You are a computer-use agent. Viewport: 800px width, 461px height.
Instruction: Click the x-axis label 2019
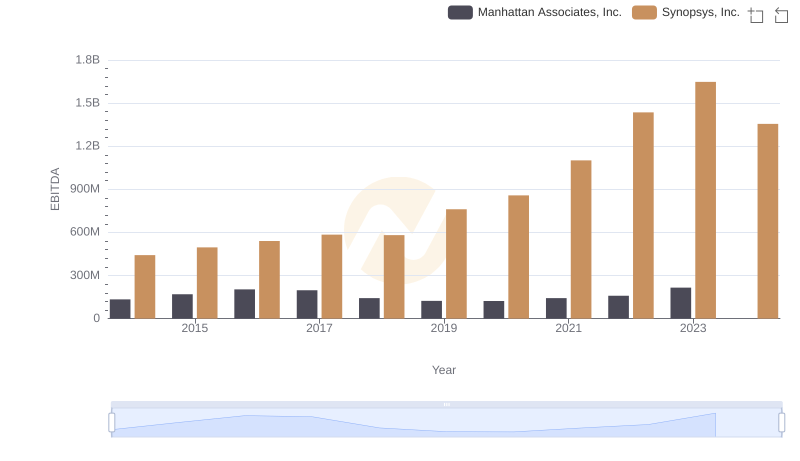[444, 328]
